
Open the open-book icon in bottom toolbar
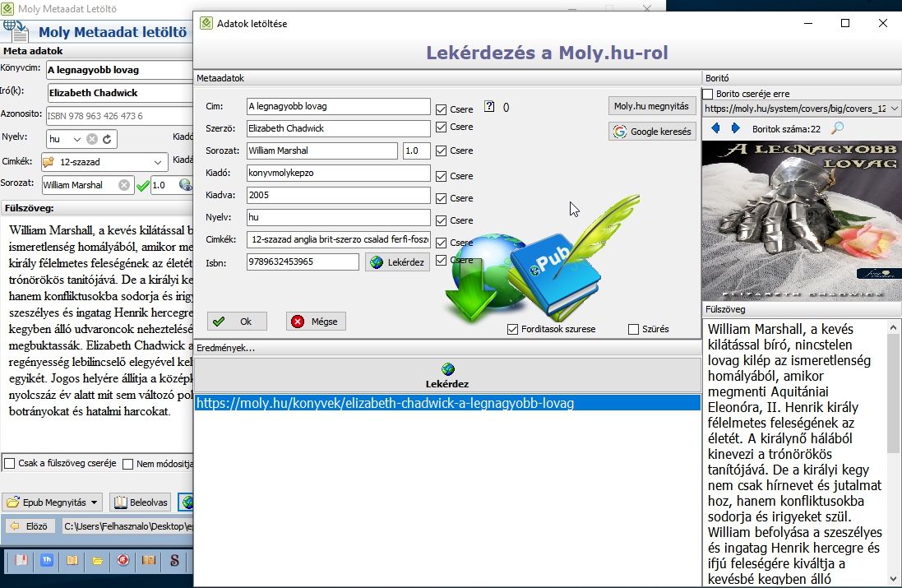tap(72, 560)
